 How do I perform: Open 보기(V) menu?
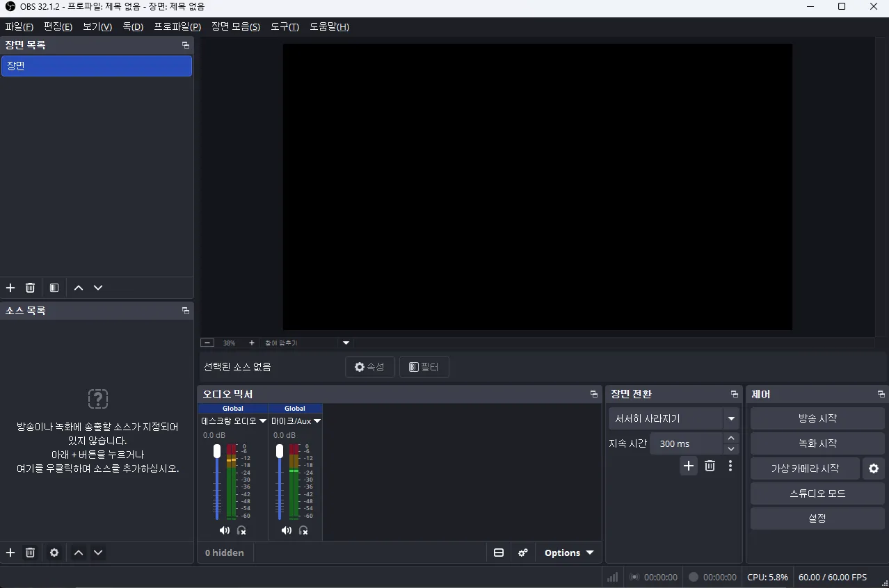point(97,26)
